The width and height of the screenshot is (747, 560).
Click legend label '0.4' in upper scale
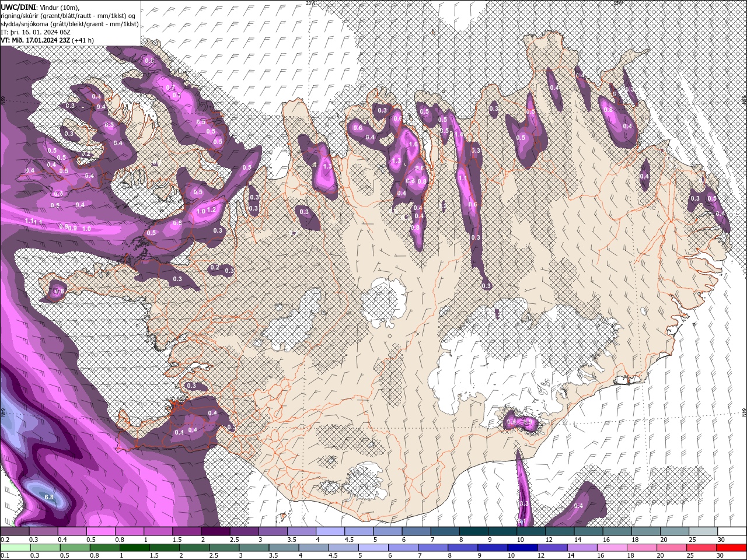pos(62,540)
